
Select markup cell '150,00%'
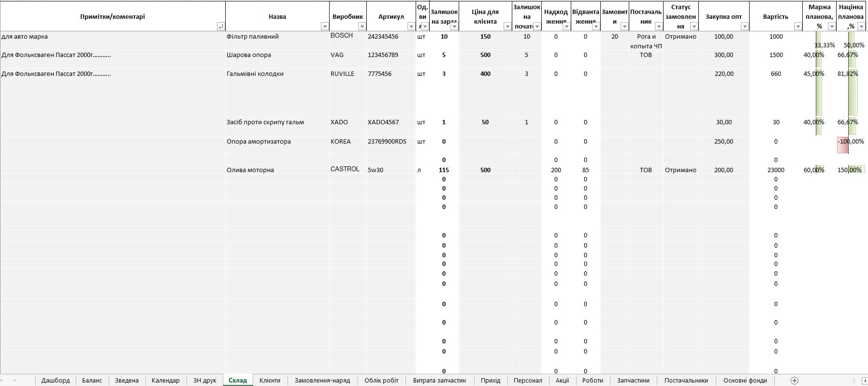coord(851,170)
